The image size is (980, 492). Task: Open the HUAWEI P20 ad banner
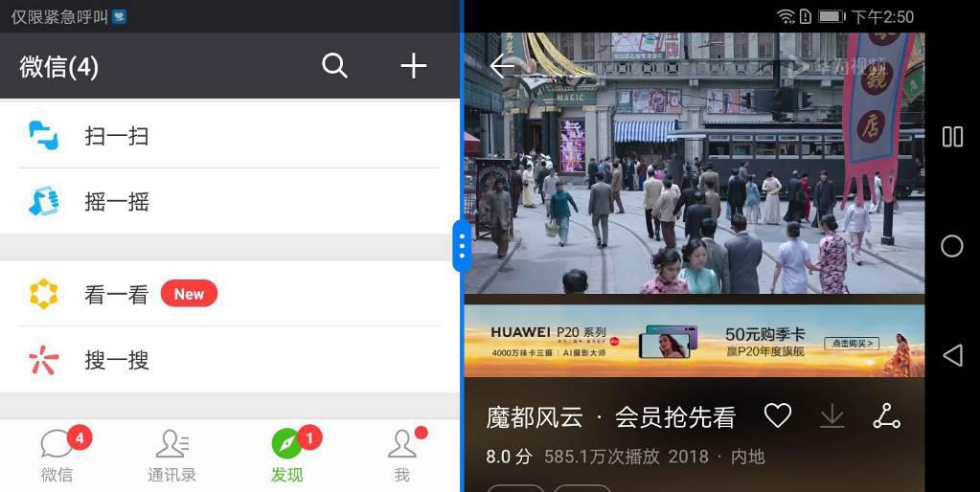695,341
